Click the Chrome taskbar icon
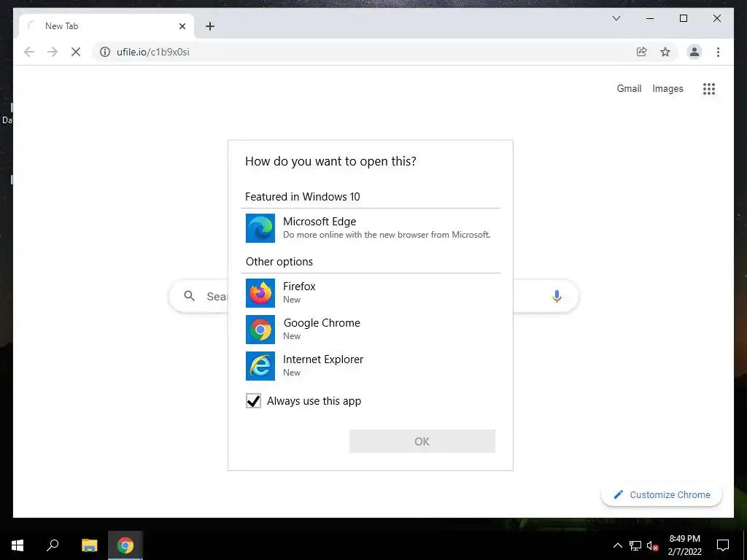 125,545
